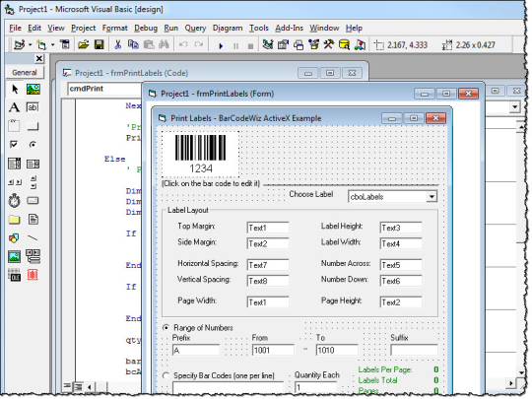Select the DirListBox folder tool

(14, 220)
